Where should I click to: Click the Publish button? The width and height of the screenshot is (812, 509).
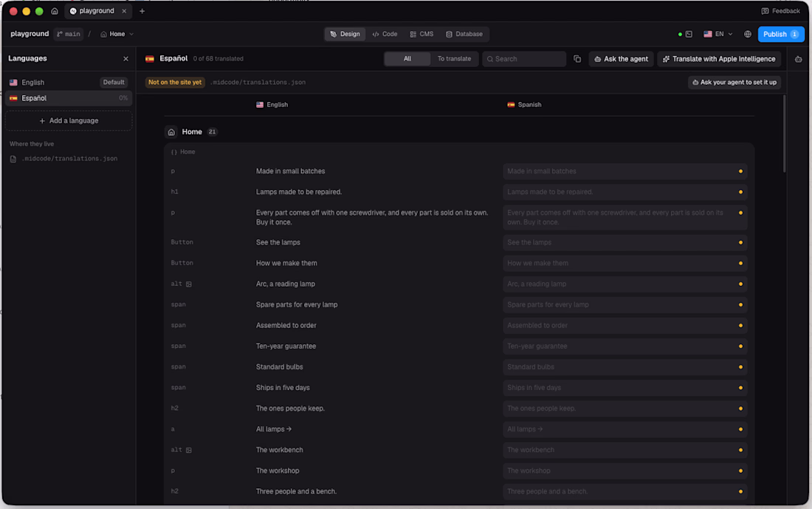coord(781,34)
